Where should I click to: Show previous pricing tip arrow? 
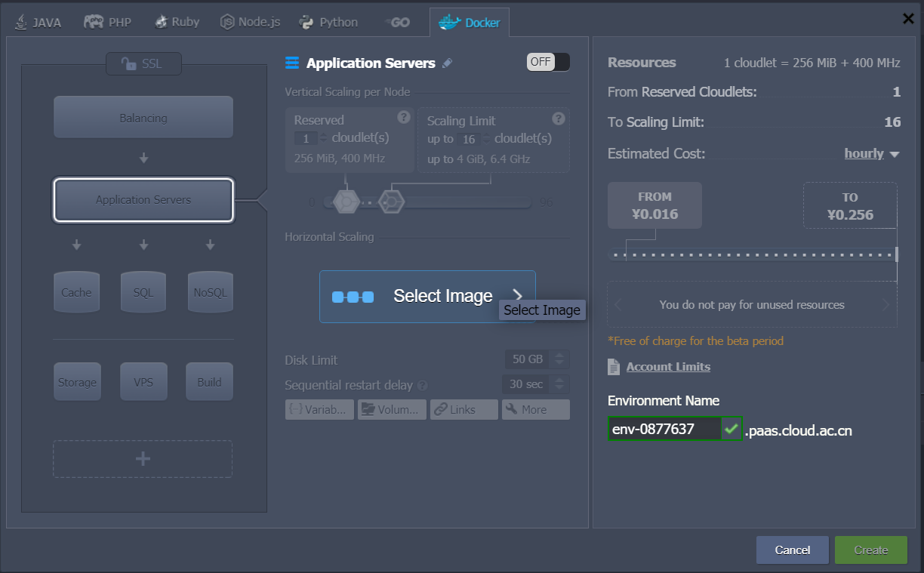coord(618,305)
